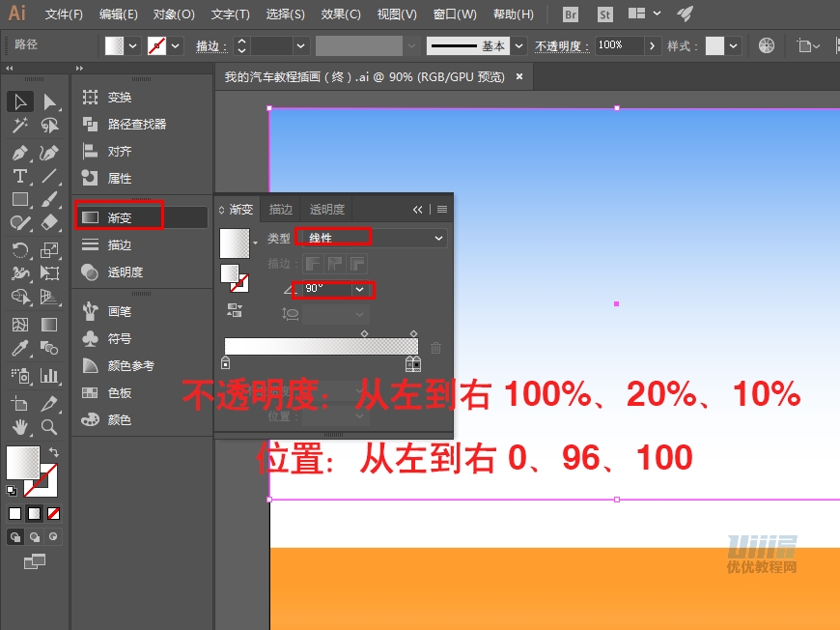Click the gradient preview swatch in panel
840x630 pixels.
(235, 243)
